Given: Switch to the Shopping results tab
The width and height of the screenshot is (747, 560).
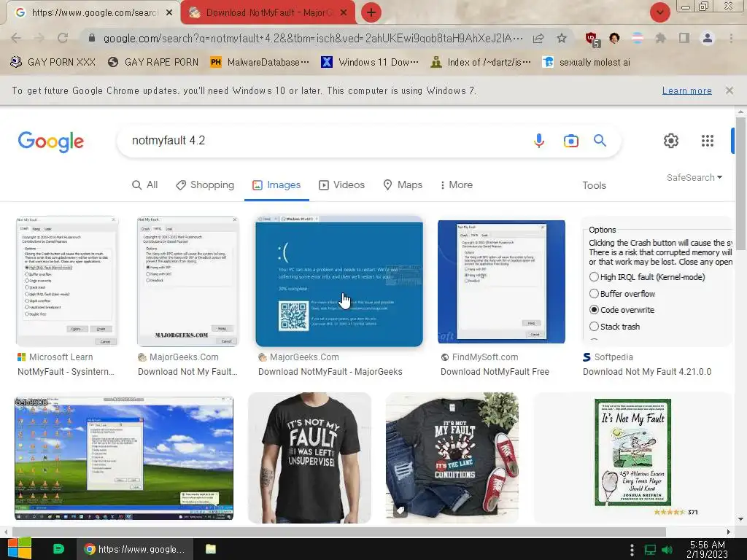Looking at the screenshot, I should (x=205, y=184).
